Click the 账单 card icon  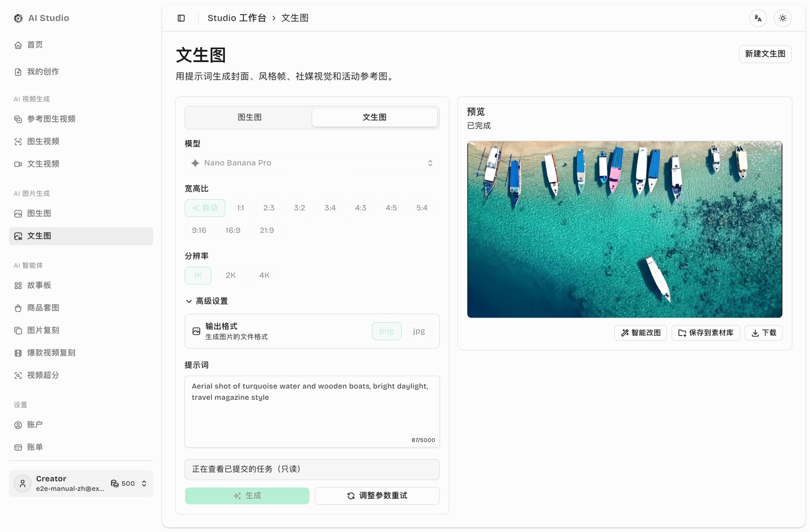(18, 448)
